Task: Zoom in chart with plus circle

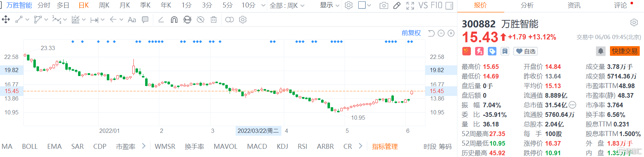Action: pos(451,33)
